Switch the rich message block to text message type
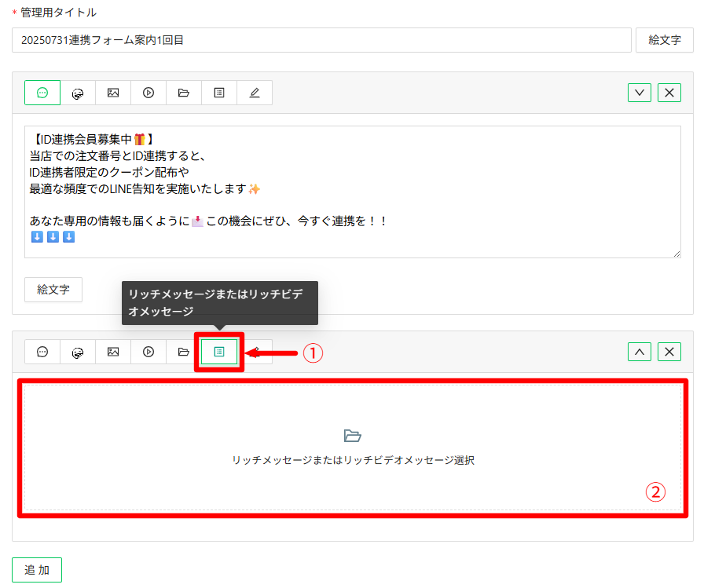The height and width of the screenshot is (588, 704). click(42, 352)
